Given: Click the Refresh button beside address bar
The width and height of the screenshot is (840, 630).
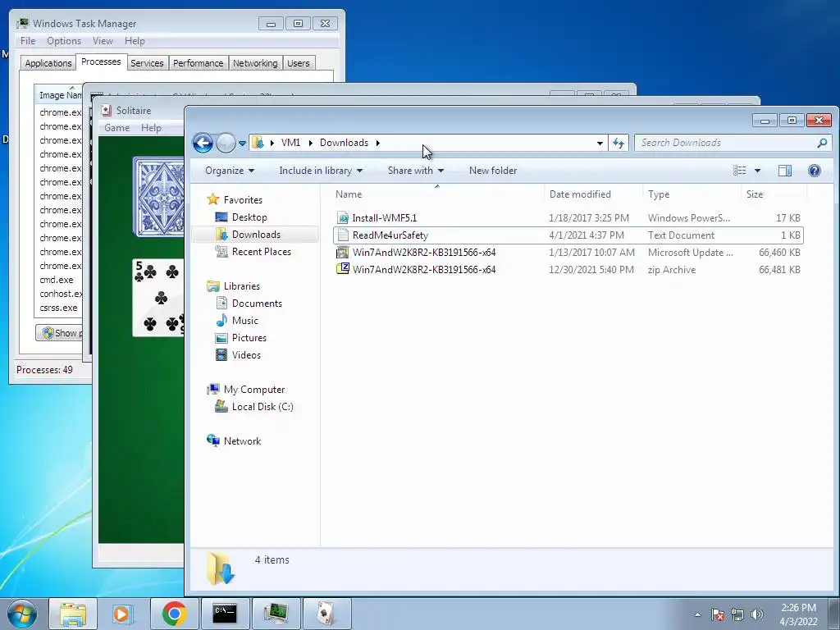Looking at the screenshot, I should (x=619, y=143).
